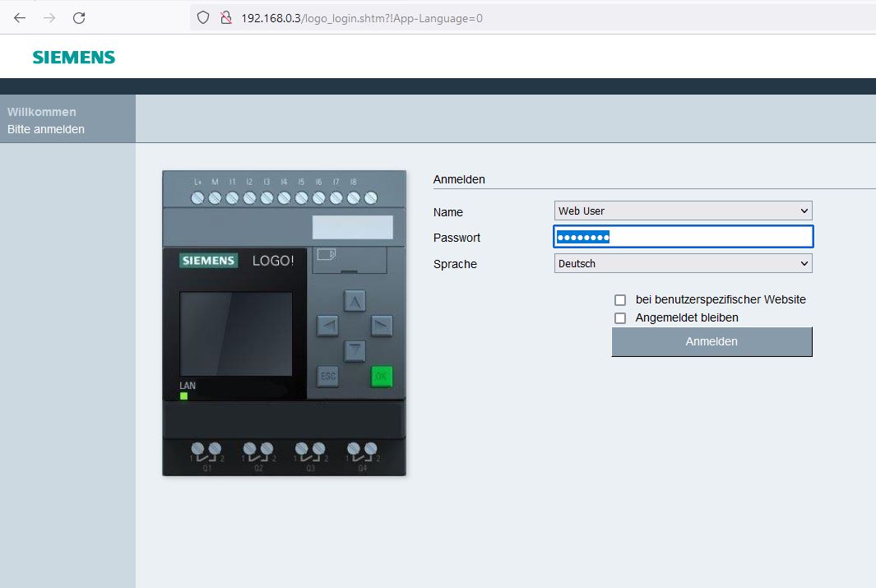Focus the Passwort input field
876x588 pixels.
683,238
